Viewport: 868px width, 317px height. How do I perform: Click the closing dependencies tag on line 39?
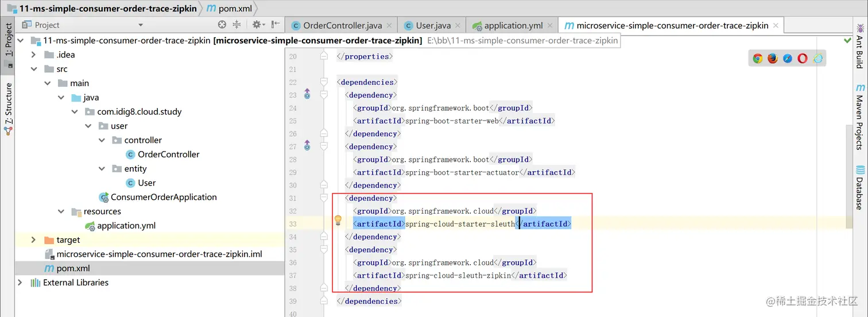point(369,301)
